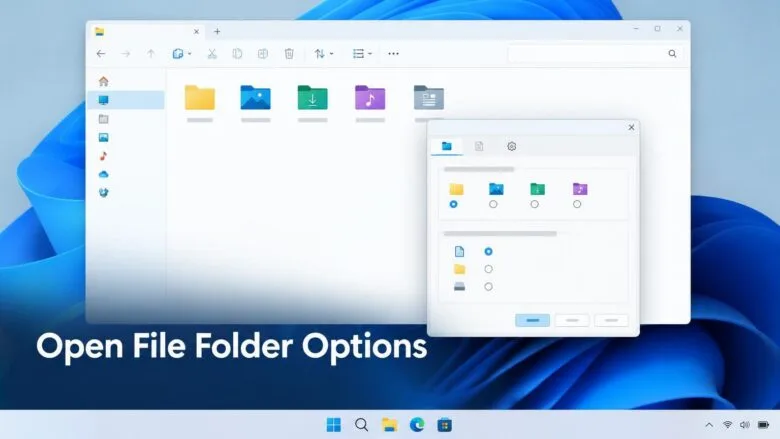
Task: Select the Explorer tab with folder icon
Action: coord(147,31)
